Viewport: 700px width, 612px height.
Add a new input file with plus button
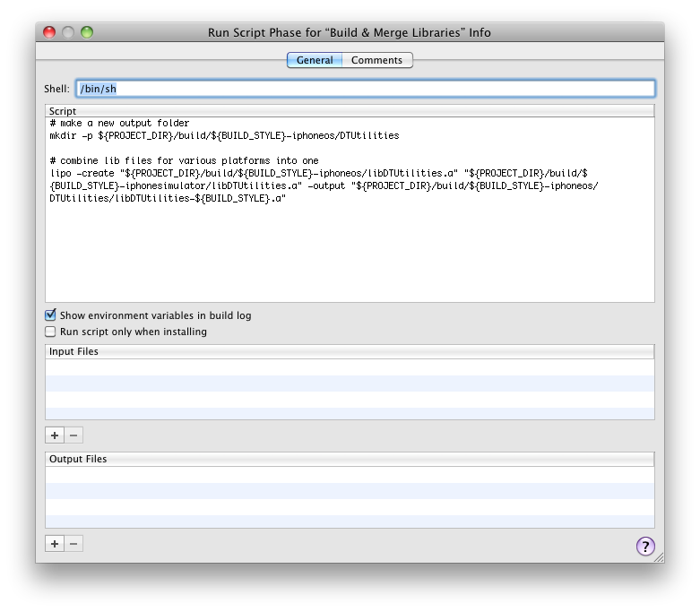click(x=55, y=435)
